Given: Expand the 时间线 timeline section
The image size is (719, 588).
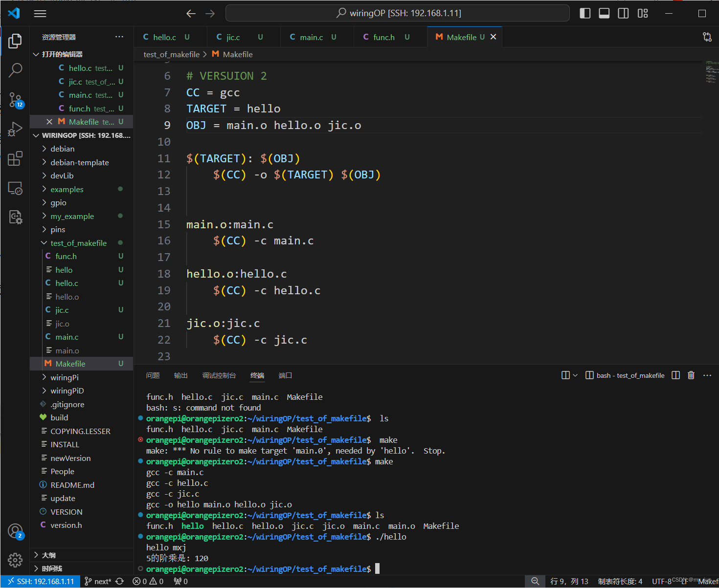Looking at the screenshot, I should pos(81,568).
